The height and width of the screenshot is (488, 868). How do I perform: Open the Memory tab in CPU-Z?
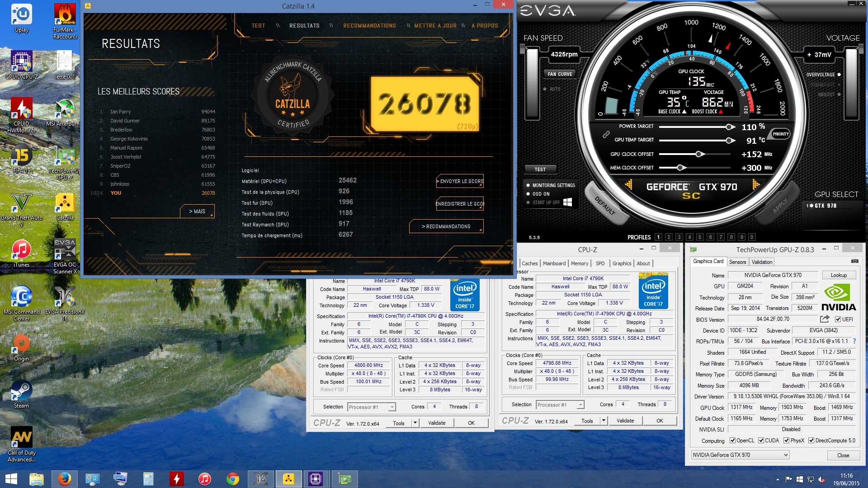pos(580,263)
